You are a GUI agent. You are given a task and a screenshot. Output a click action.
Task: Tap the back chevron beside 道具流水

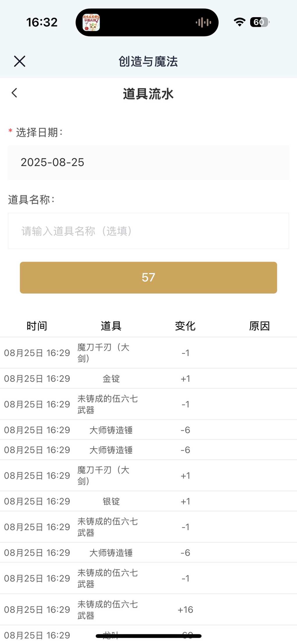click(x=14, y=93)
